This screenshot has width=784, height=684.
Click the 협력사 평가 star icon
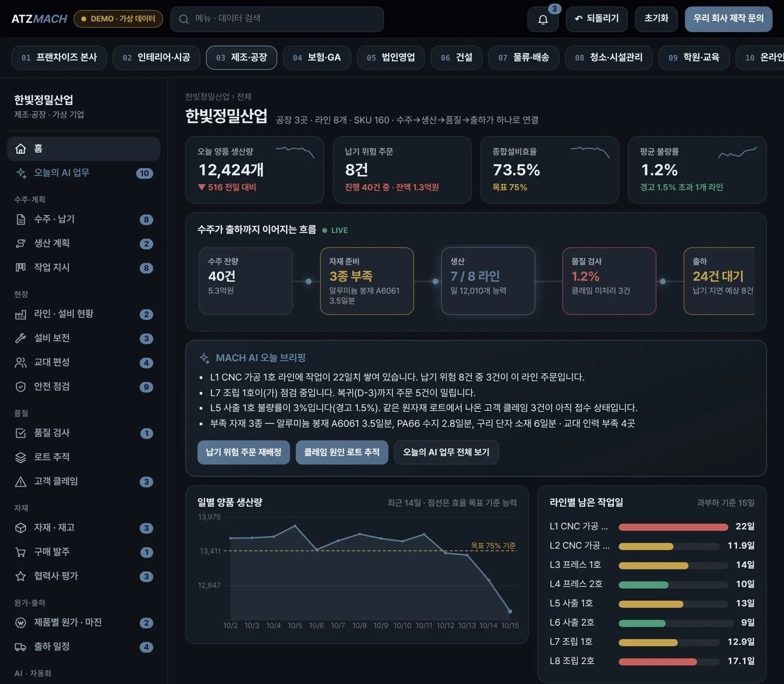(x=21, y=576)
